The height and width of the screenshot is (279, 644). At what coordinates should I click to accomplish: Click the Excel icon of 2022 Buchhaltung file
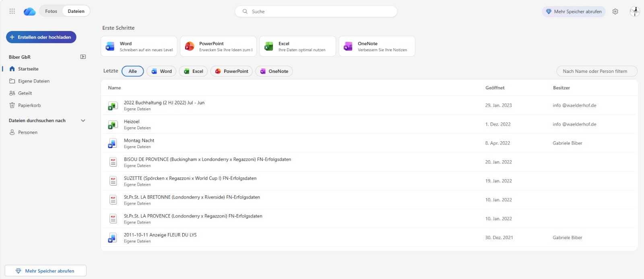[113, 106]
